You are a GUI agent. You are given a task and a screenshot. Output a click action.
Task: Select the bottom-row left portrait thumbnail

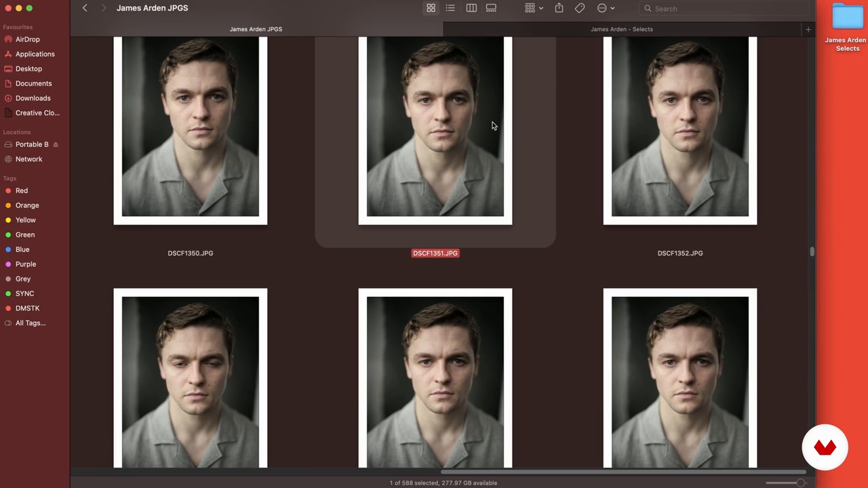pyautogui.click(x=191, y=378)
